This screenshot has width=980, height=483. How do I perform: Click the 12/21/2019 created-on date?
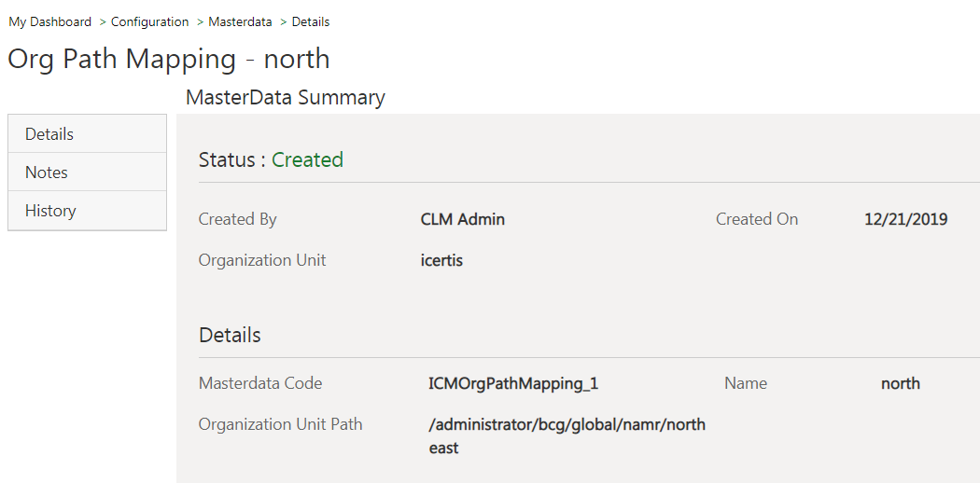click(905, 220)
